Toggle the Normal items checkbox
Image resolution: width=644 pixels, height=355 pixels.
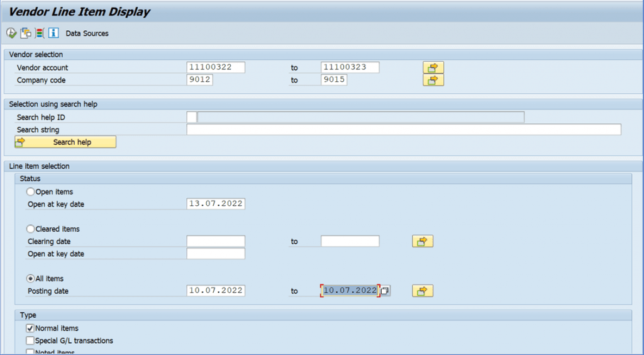[30, 329]
